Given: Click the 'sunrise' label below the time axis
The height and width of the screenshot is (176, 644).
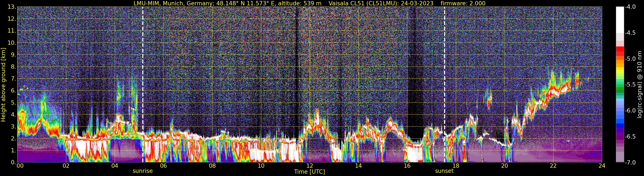Looking at the screenshot, I should pos(142,171).
